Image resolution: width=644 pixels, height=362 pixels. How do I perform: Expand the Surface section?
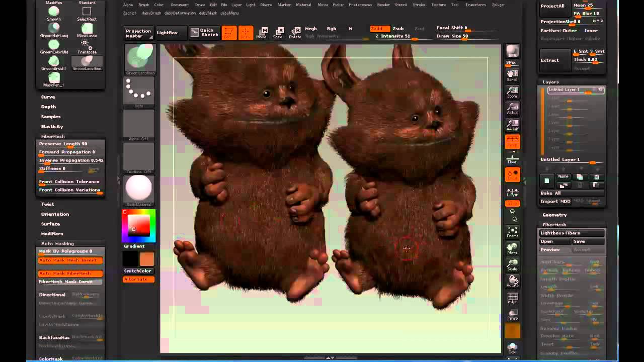[x=51, y=224]
